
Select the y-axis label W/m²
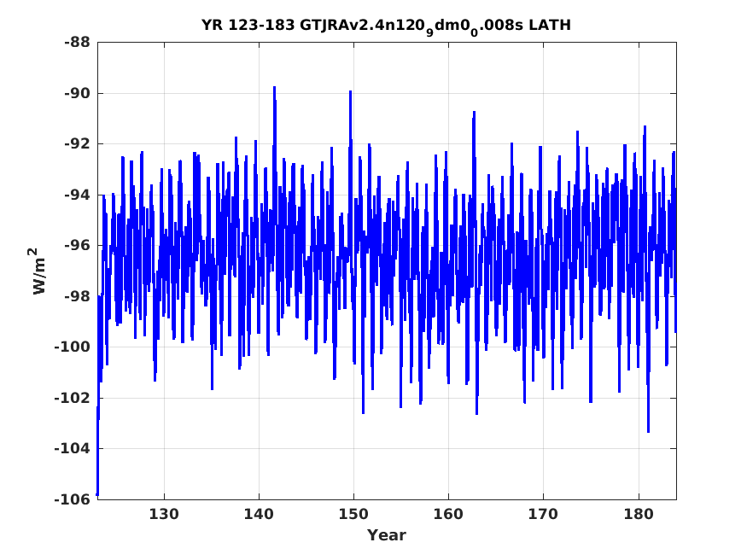click(x=38, y=271)
